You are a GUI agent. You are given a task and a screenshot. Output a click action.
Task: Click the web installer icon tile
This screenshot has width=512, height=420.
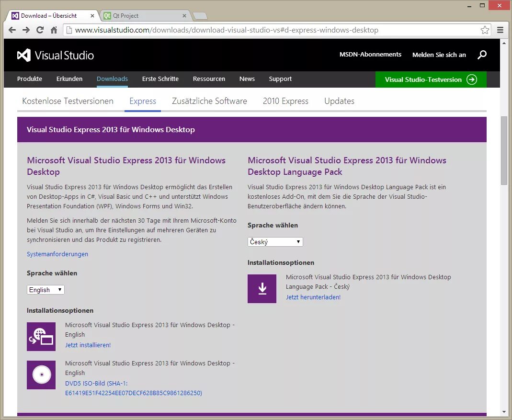41,337
